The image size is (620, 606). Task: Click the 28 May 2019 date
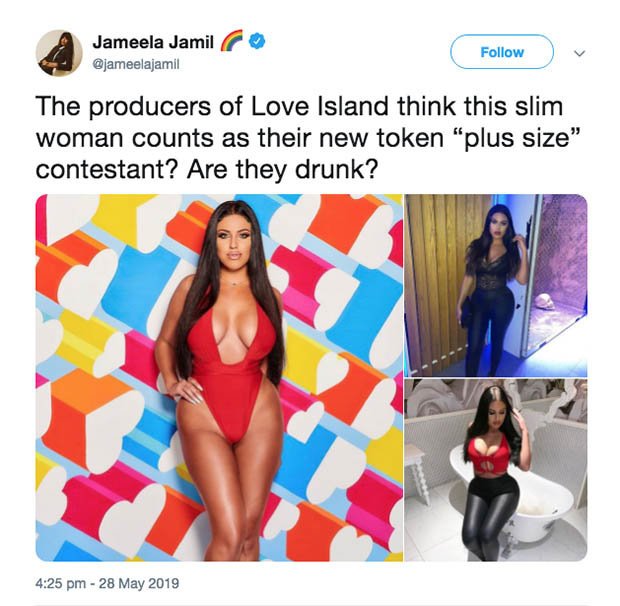(139, 583)
